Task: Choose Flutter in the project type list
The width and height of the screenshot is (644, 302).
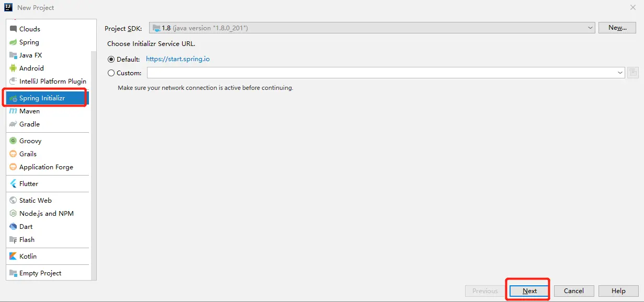Action: pos(48,183)
